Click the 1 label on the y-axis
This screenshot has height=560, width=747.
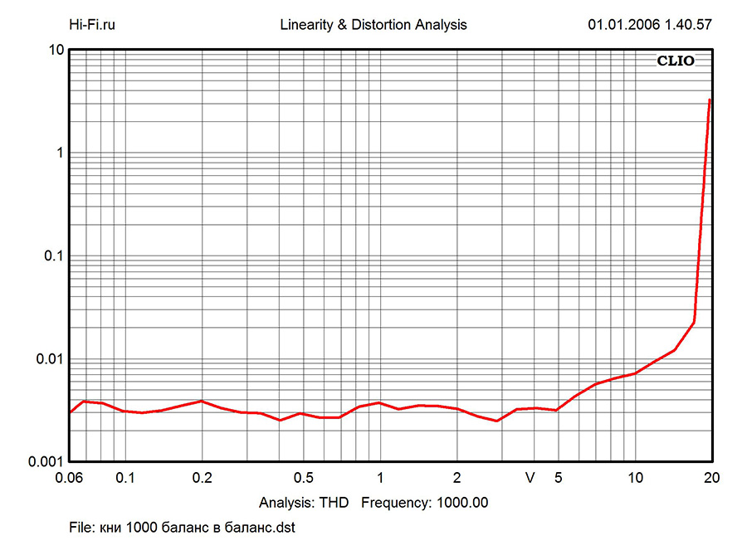coord(60,153)
